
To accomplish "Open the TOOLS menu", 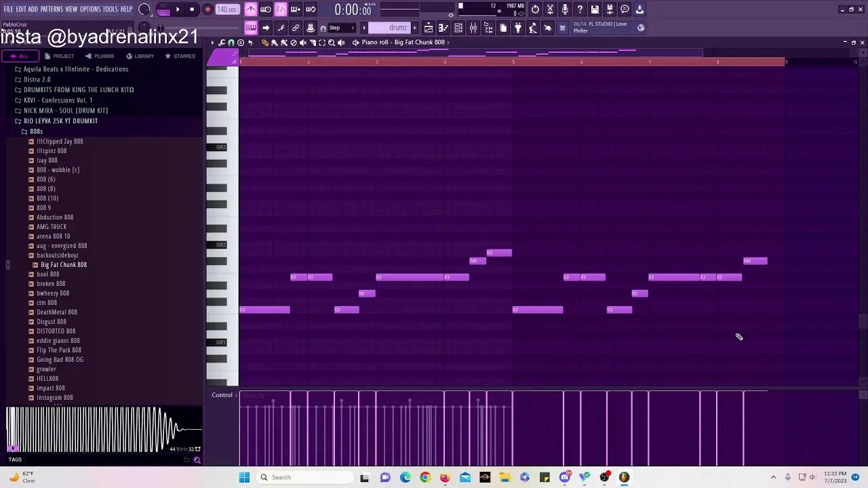I will point(111,9).
